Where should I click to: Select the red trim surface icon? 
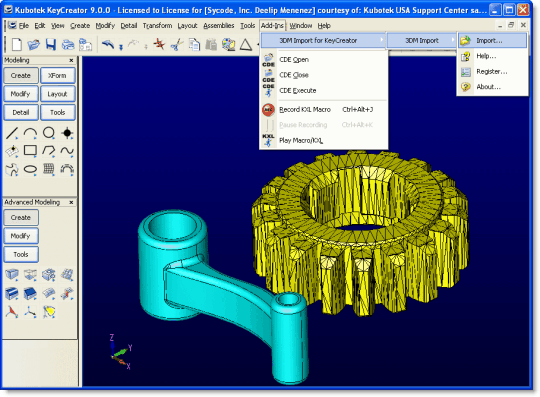coord(67,293)
